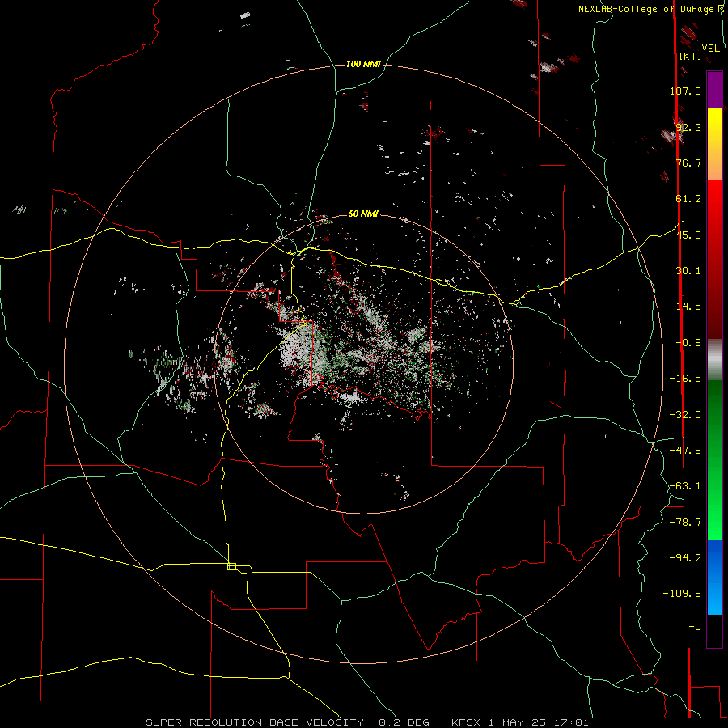Screen dimensions: 728x728
Task: Click the black TH segment of color bar
Action: [714, 631]
